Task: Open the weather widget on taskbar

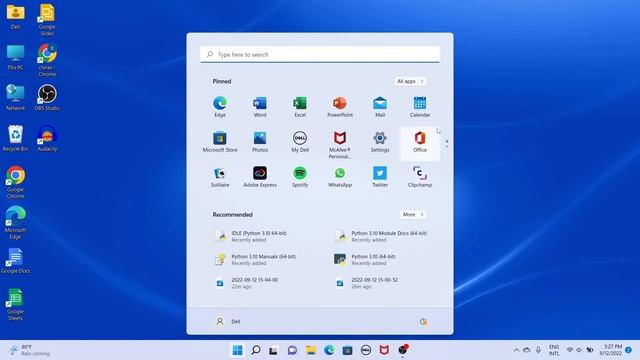Action: click(x=29, y=350)
